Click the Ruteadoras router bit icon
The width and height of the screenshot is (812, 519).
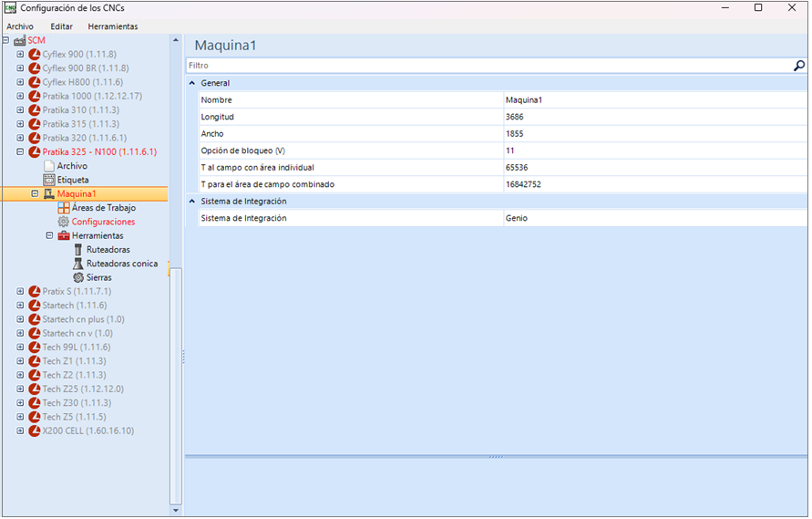[78, 250]
